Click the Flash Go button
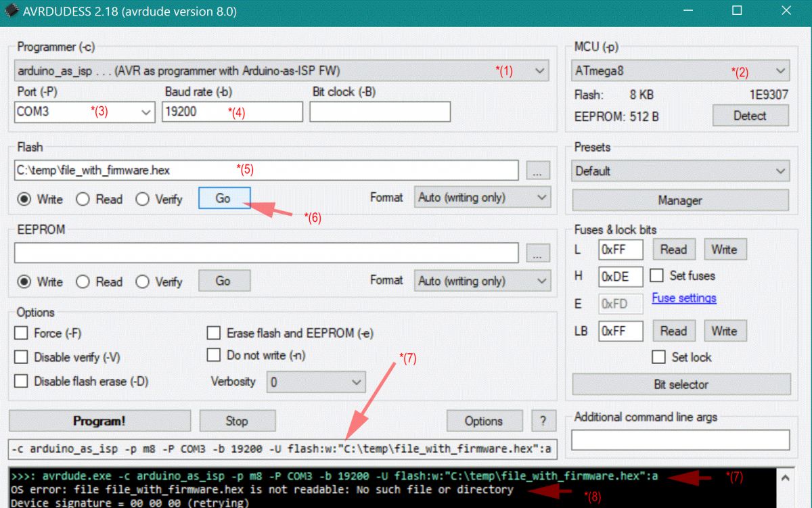This screenshot has height=508, width=812. click(224, 198)
